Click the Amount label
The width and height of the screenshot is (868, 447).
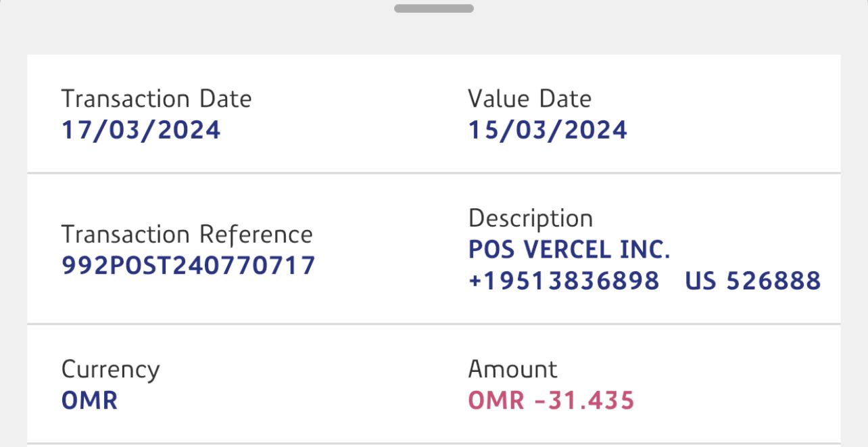pyautogui.click(x=512, y=370)
